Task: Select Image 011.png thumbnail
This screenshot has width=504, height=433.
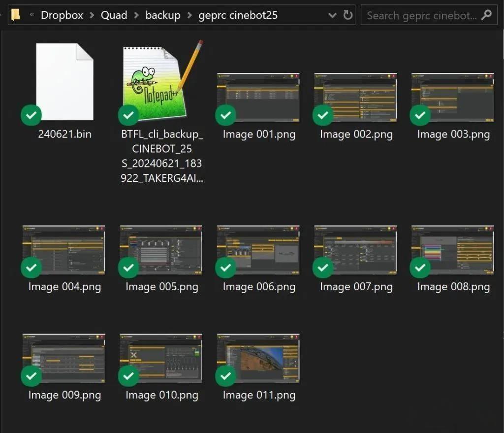Action: pyautogui.click(x=258, y=358)
